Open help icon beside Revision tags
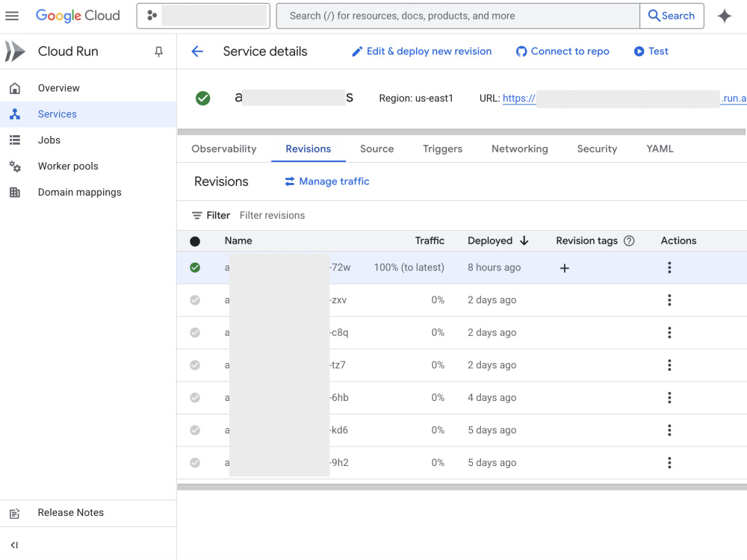 (629, 241)
